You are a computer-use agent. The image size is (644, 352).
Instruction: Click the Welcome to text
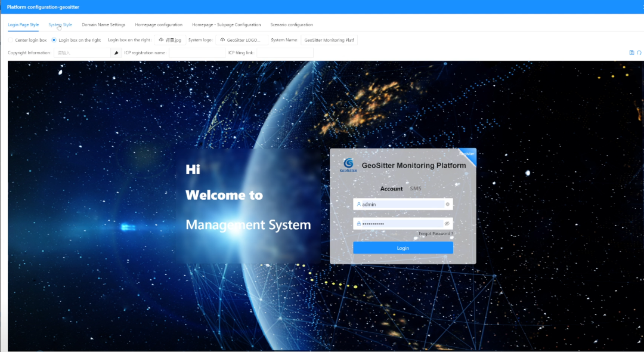click(x=224, y=195)
